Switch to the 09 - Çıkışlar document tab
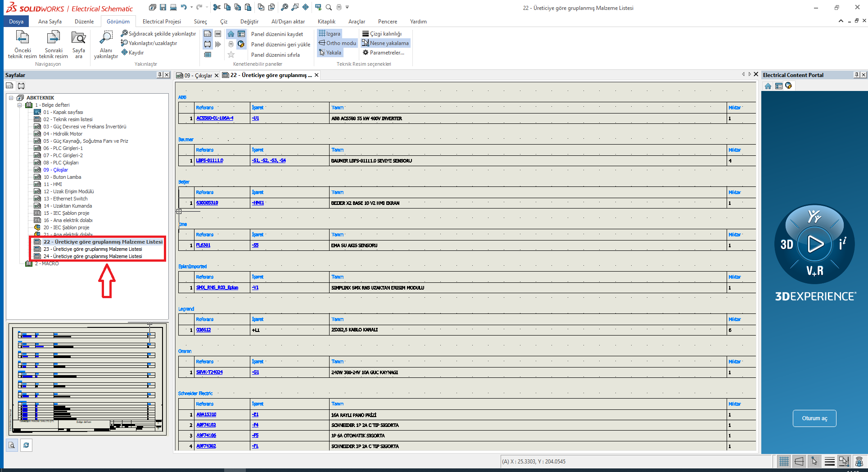868x472 pixels. (197, 75)
